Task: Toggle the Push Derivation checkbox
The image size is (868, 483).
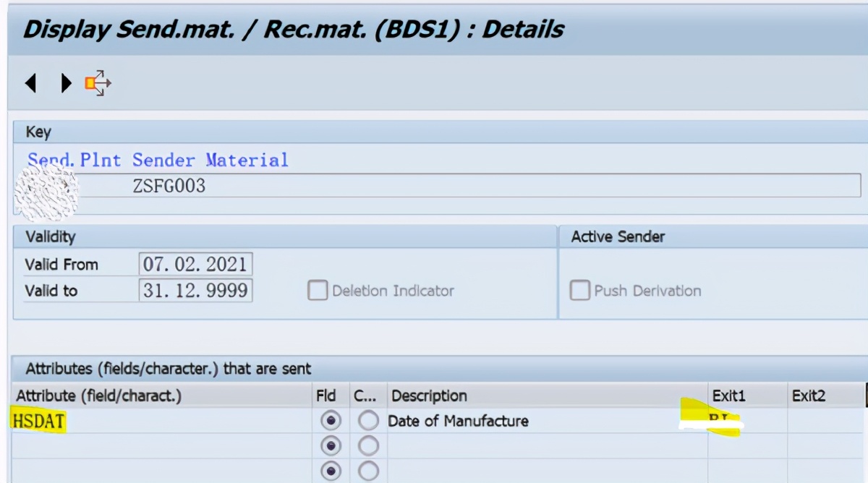Action: [579, 291]
